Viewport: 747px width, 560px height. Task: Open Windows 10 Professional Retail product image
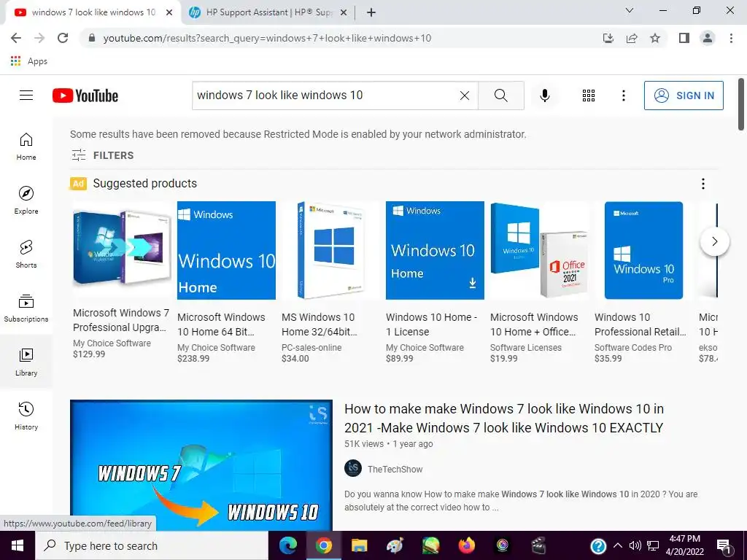click(x=643, y=251)
